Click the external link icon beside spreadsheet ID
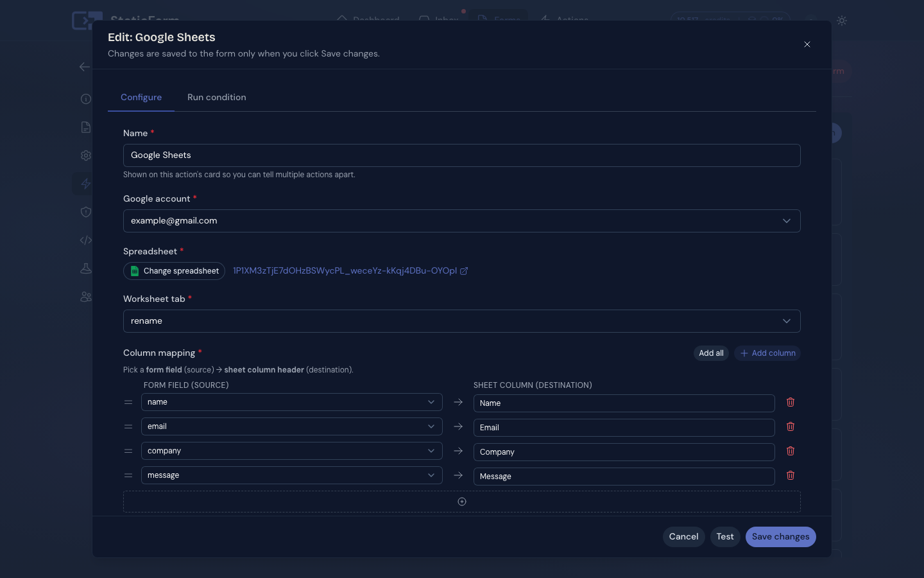The height and width of the screenshot is (578, 924). coord(464,271)
